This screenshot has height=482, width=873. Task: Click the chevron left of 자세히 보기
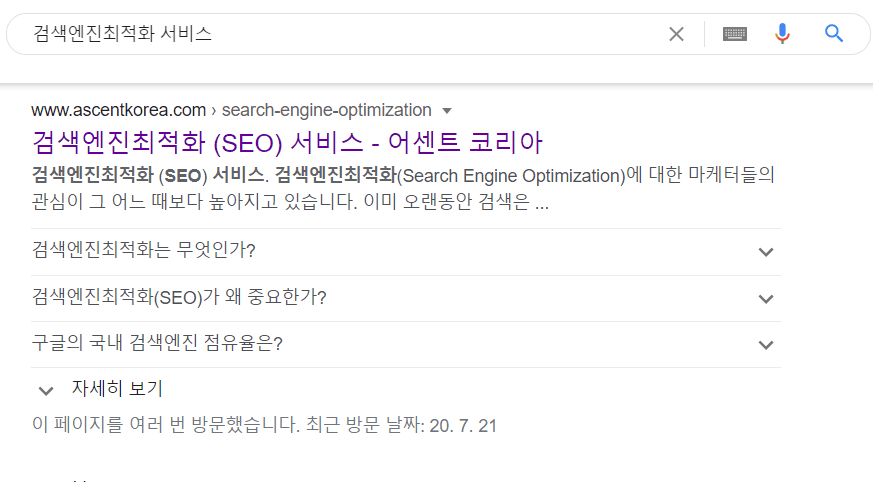pos(46,391)
